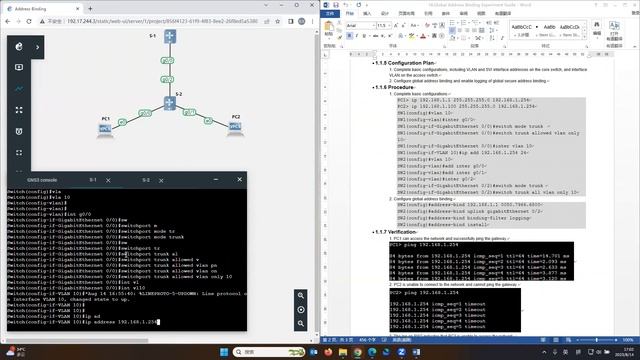Click the link drawing tool in GNS3 sidebar
This screenshot has width=640, height=360.
19,89
